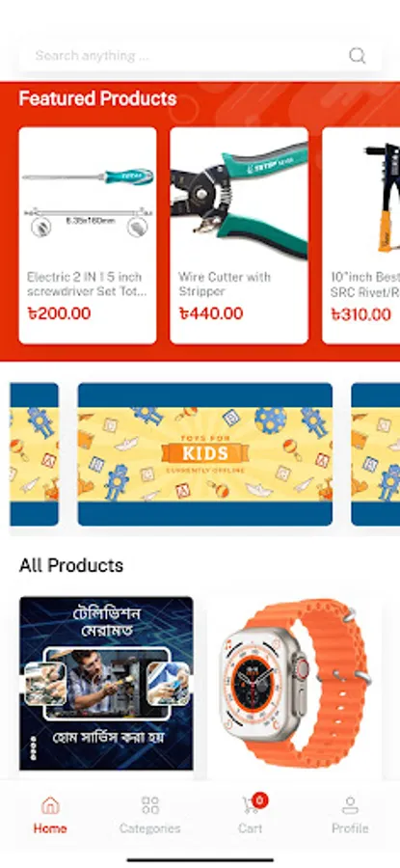Viewport: 400px width, 868px height.
Task: Open Wire Cutter with Stripper product card
Action: [x=239, y=235]
